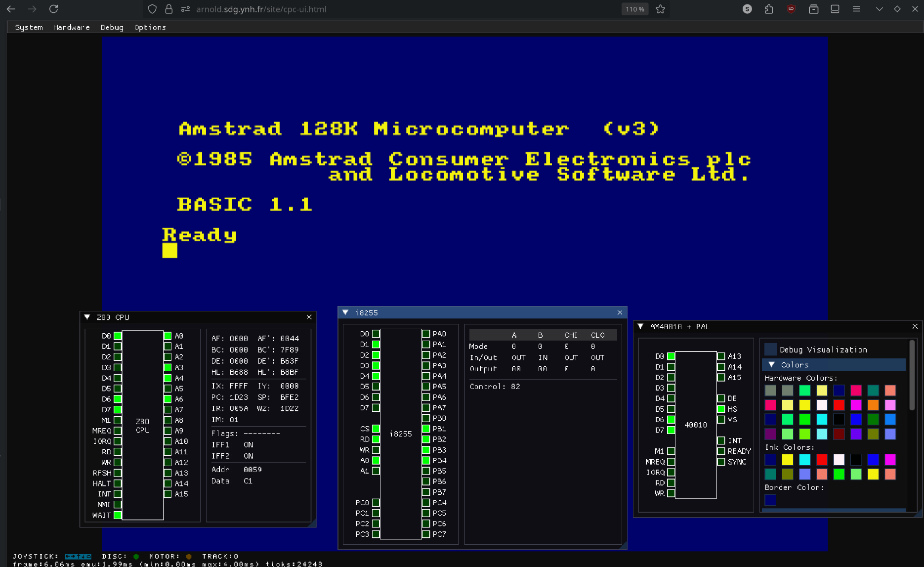Viewport: 924px width, 567px height.
Task: Click the Z80 A3 pin indicator
Action: click(168, 367)
